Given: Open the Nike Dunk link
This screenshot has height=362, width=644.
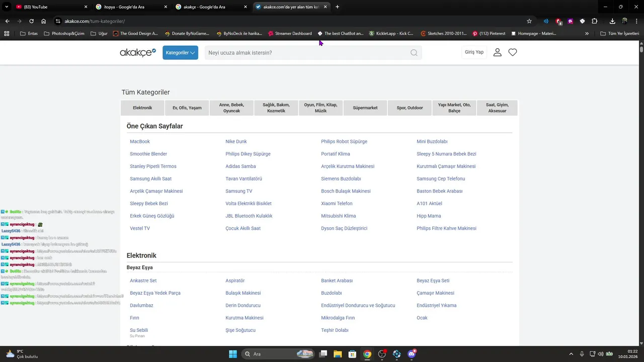Looking at the screenshot, I should [x=236, y=142].
